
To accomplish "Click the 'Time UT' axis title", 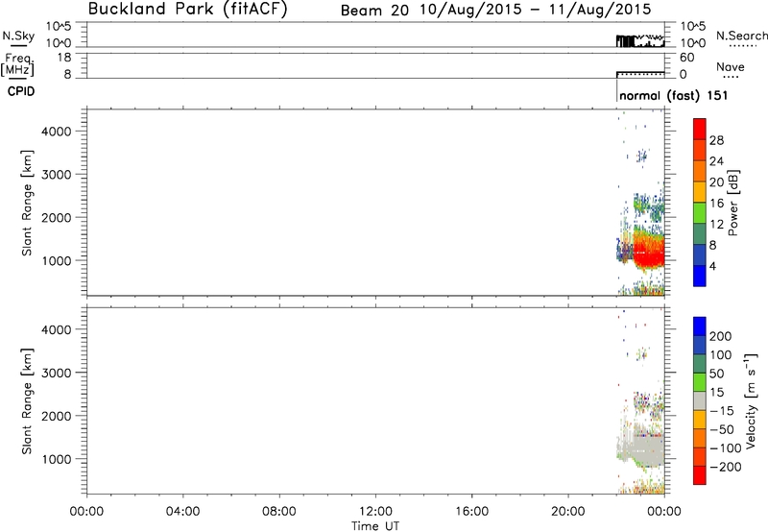I will 375,526.
